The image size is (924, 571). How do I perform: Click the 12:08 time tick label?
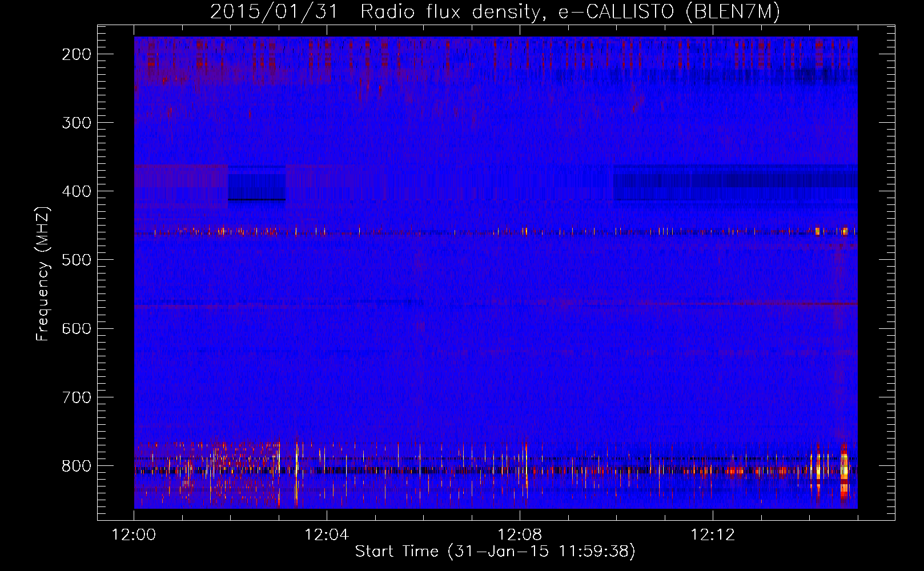520,535
